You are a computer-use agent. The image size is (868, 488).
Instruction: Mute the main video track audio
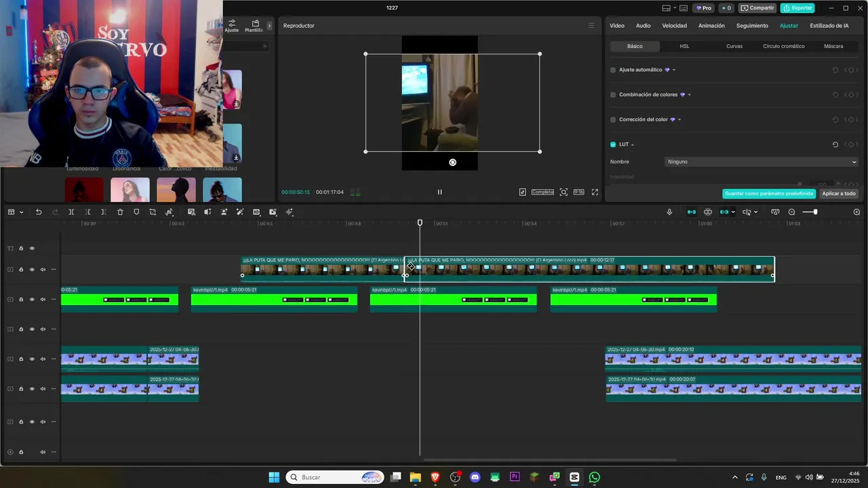[43, 270]
